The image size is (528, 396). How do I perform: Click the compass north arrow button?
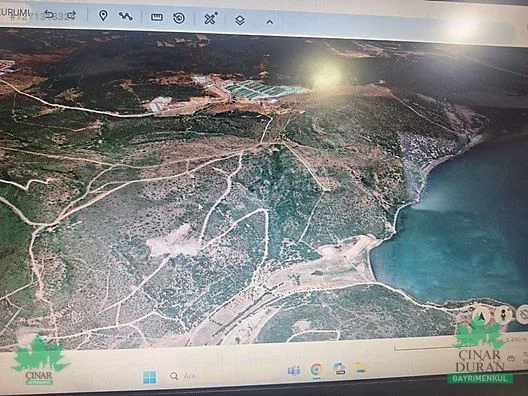click(482, 316)
